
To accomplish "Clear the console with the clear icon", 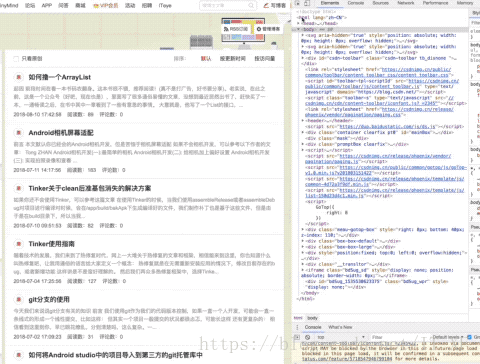I will click(307, 337).
